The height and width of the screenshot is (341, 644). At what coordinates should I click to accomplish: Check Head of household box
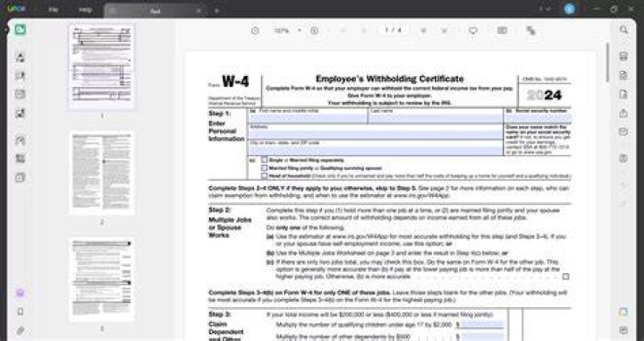coord(265,175)
